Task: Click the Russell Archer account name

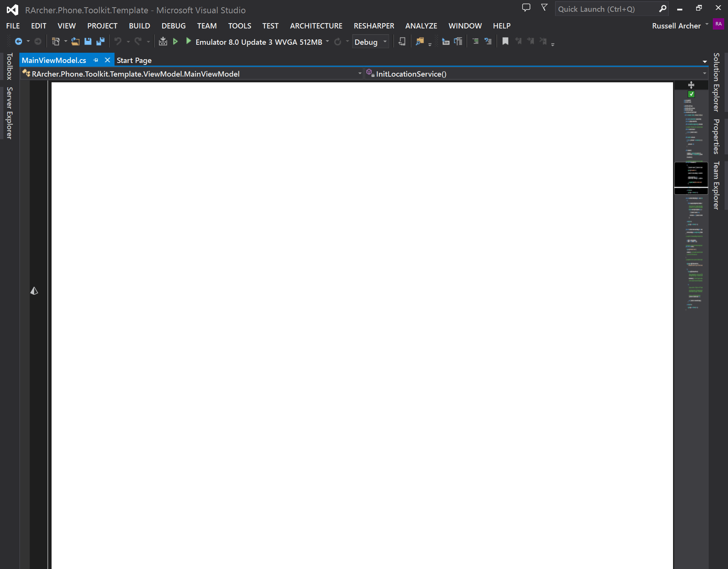Action: pos(676,26)
